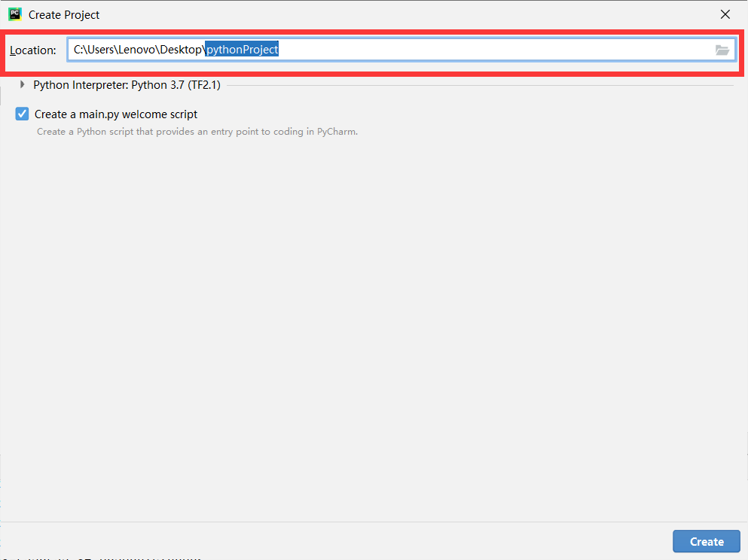Screen dimensions: 748x560
Task: Click the PyCharm icon in title bar
Action: (15, 14)
